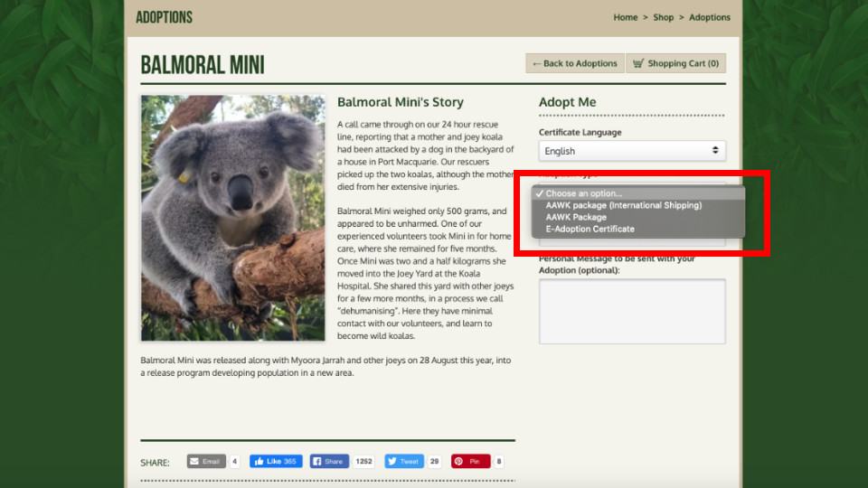This screenshot has height=488, width=868.
Task: Open the Shopping Cart with cart icon
Action: coord(675,63)
